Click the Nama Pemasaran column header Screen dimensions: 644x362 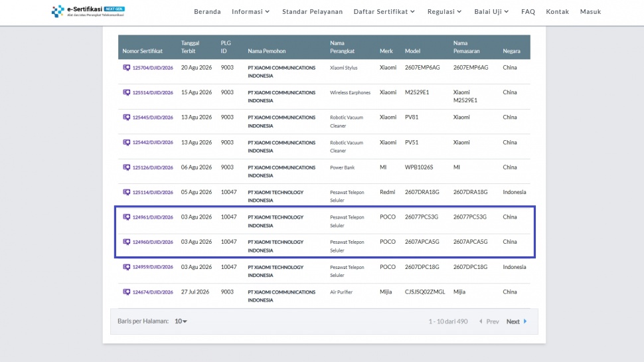point(466,47)
